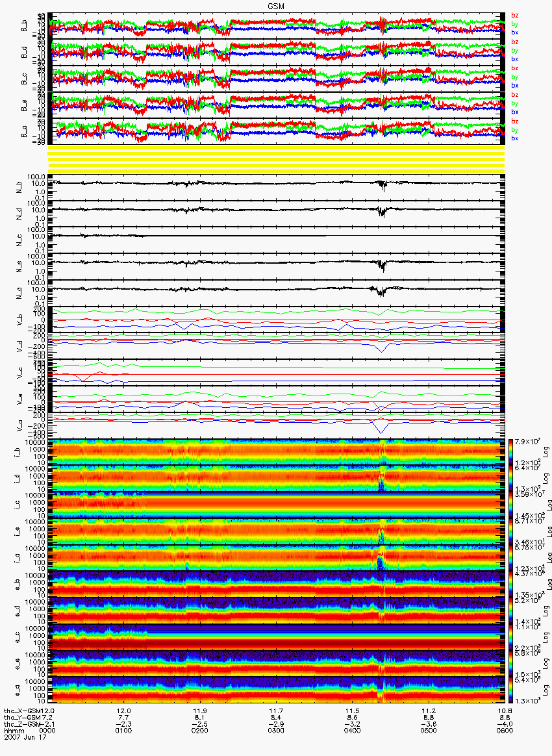552x756 pixels.
Task: Click the 0400 time tick label
Action: point(353,731)
